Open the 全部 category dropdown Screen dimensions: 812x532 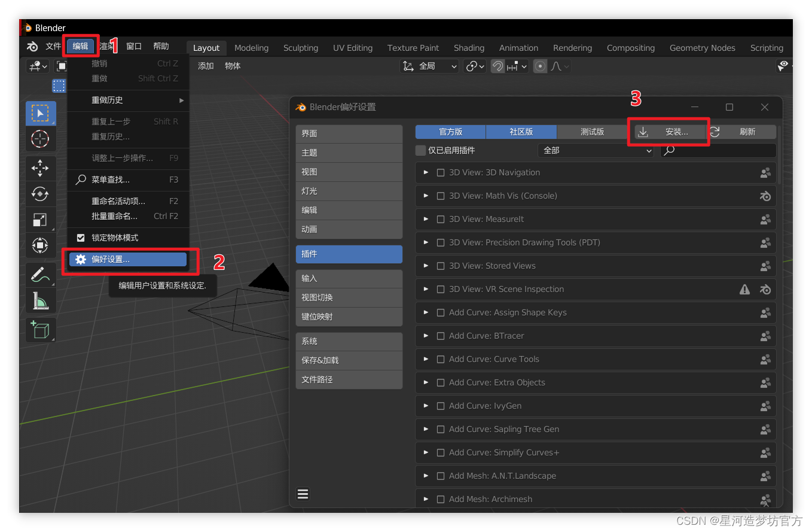coord(596,150)
